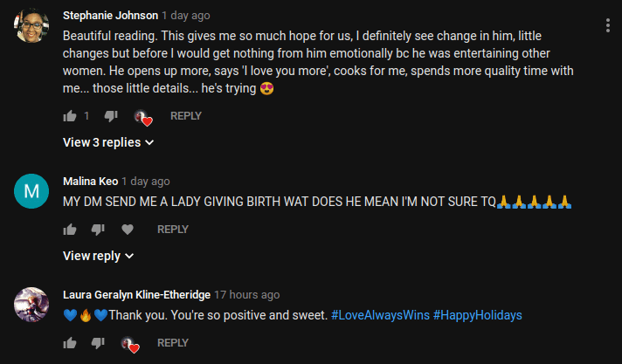Like Stephanie Johnson's comment

[x=70, y=116]
